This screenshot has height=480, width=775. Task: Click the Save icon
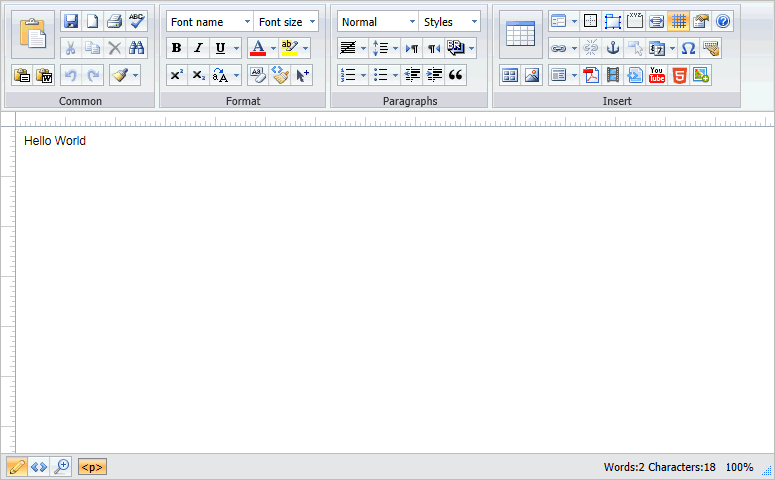point(70,21)
